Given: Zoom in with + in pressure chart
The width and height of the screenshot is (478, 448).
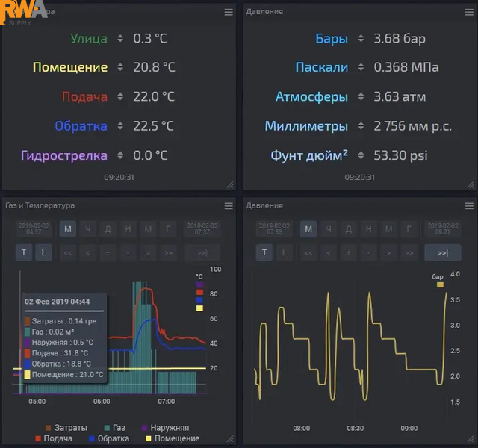Looking at the screenshot, I should [349, 252].
